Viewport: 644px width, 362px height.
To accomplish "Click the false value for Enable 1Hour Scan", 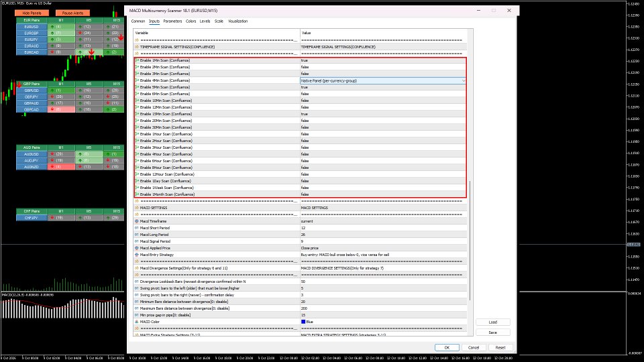I will (x=305, y=134).
